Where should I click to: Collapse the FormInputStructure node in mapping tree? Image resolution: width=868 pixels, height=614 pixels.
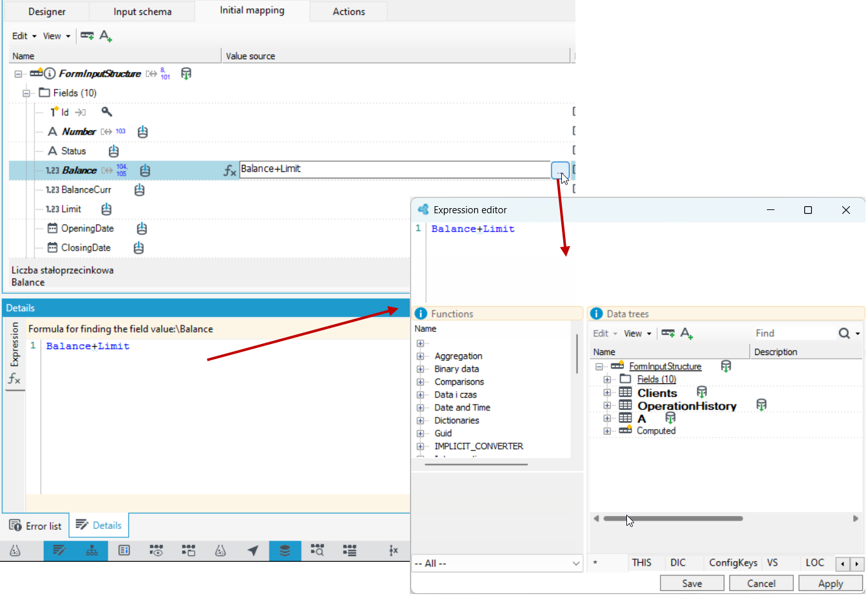[x=18, y=74]
